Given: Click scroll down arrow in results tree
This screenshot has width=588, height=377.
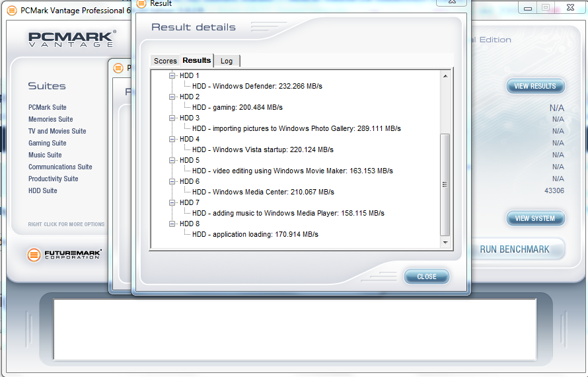Looking at the screenshot, I should pyautogui.click(x=445, y=243).
